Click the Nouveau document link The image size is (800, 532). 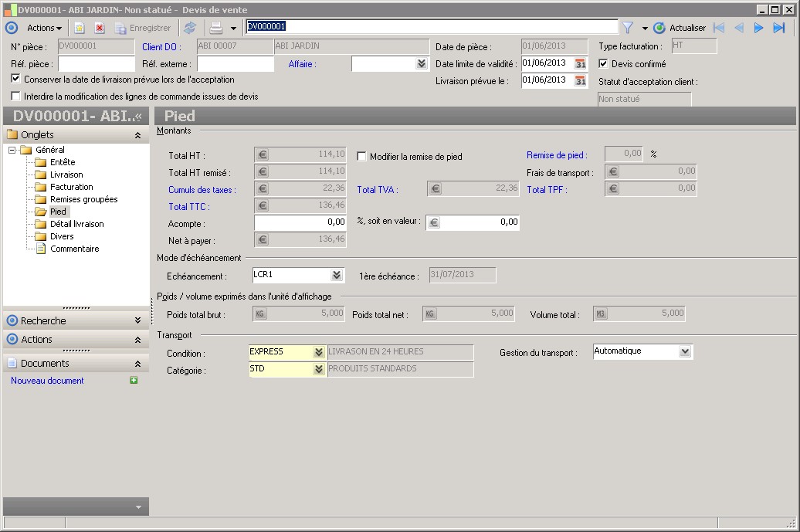pyautogui.click(x=47, y=381)
